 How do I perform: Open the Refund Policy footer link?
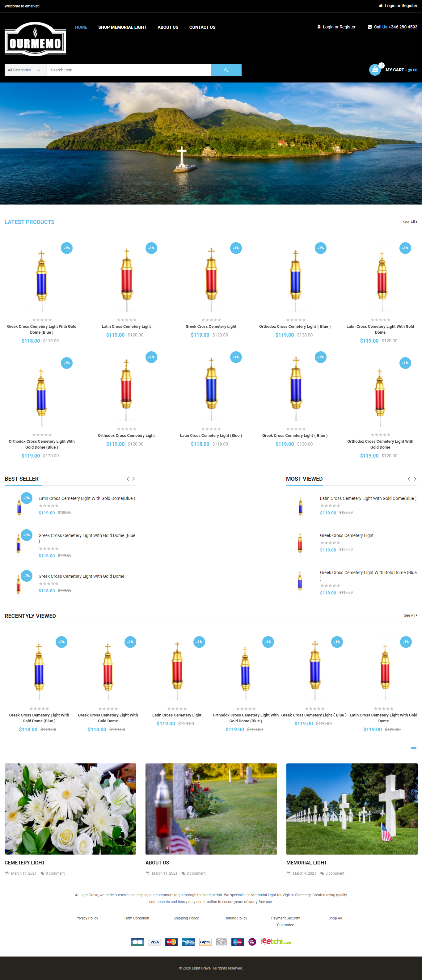click(236, 918)
